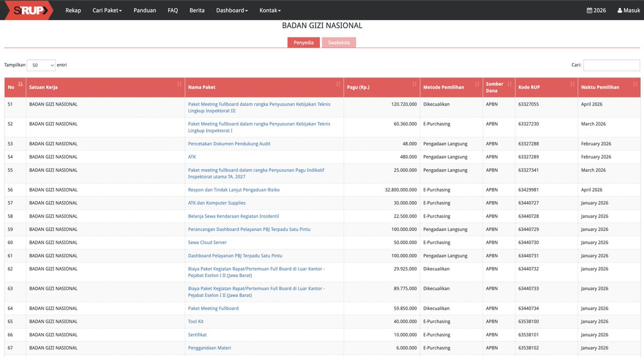
Task: Select Kode RUP 63429981 cell
Action: [x=529, y=190]
